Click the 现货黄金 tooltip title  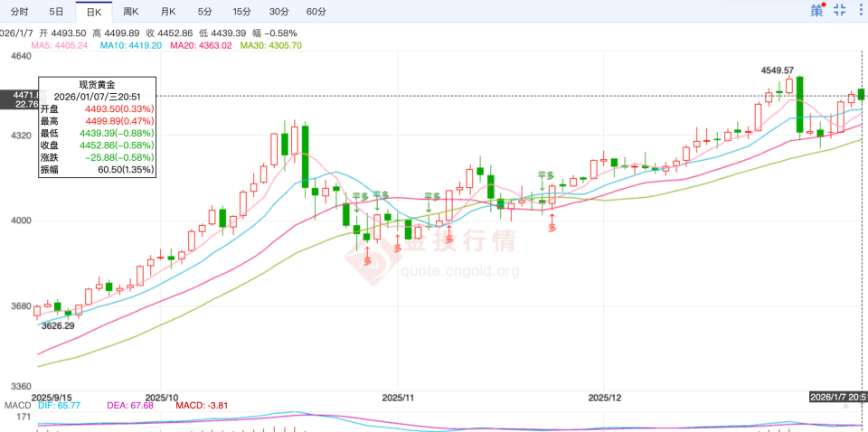pyautogui.click(x=97, y=85)
